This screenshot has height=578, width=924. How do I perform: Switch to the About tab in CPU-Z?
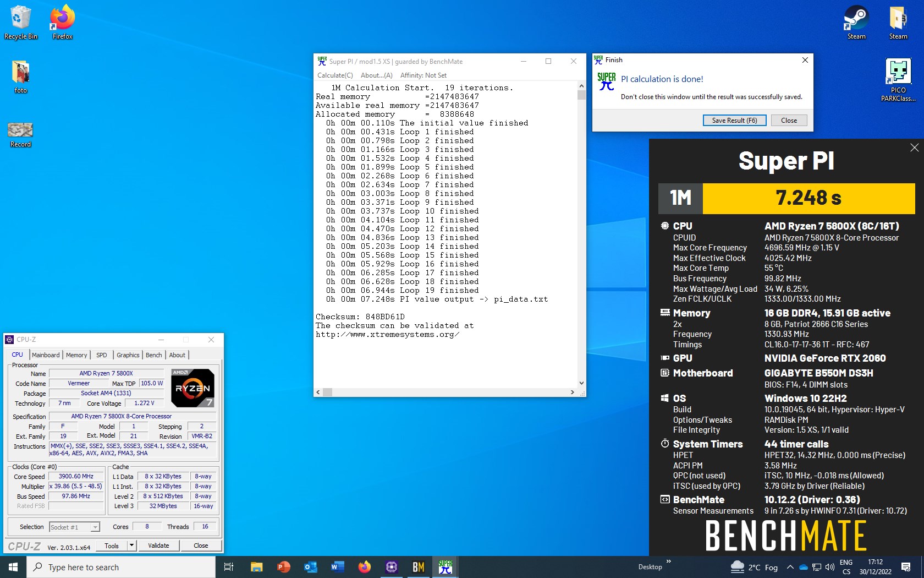(177, 355)
